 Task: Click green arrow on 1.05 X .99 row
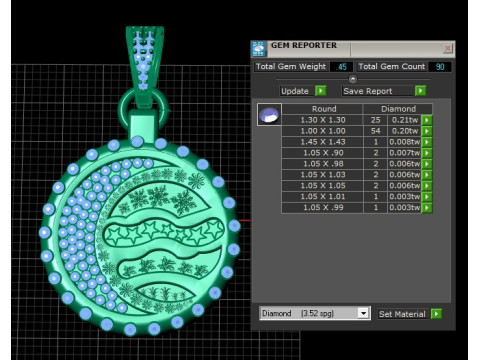[x=427, y=208]
